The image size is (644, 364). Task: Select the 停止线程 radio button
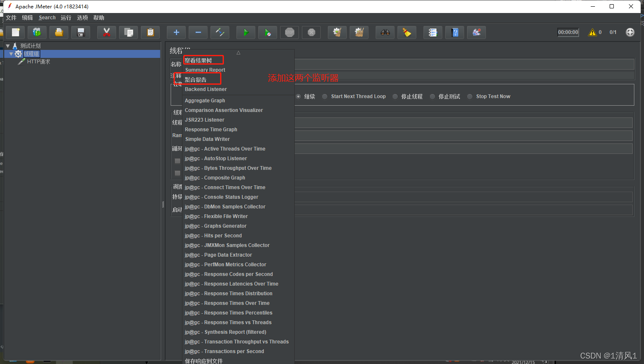click(x=395, y=96)
